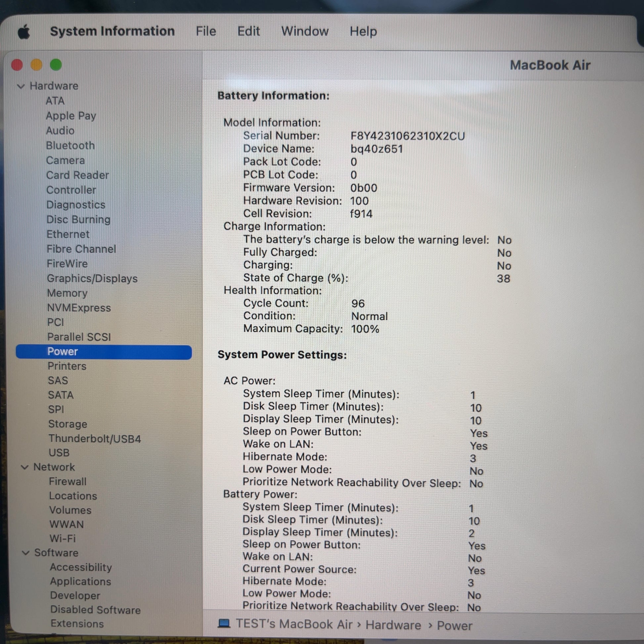Select Memory in the sidebar
This screenshot has height=644, width=644.
[67, 293]
